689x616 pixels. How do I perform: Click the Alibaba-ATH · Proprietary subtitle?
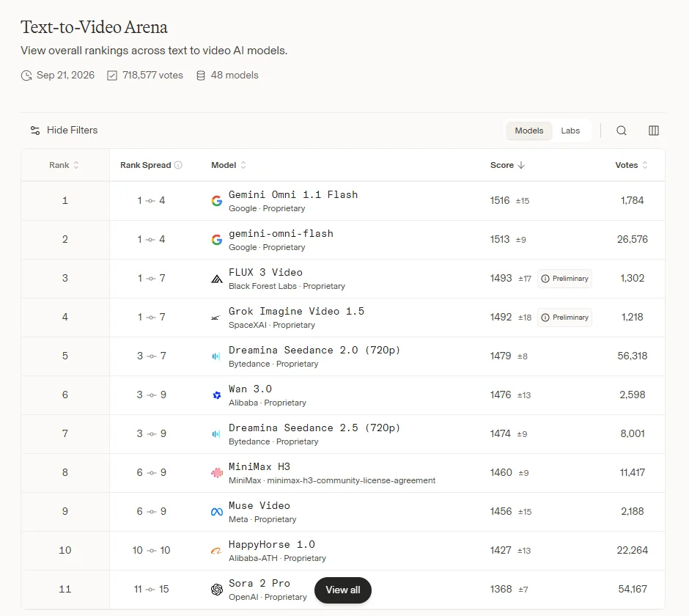click(x=277, y=558)
